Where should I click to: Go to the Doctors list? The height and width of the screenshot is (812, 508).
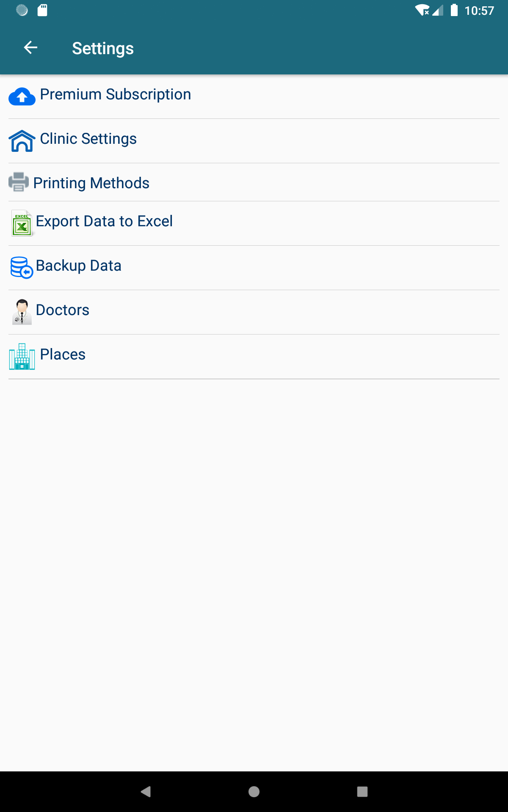(x=63, y=310)
